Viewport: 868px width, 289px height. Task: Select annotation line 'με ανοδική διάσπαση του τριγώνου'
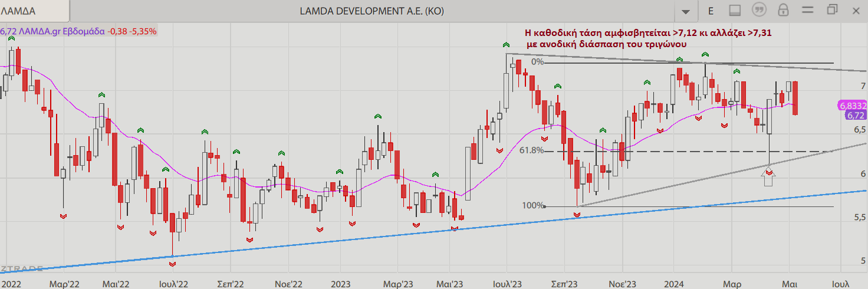tap(606, 44)
